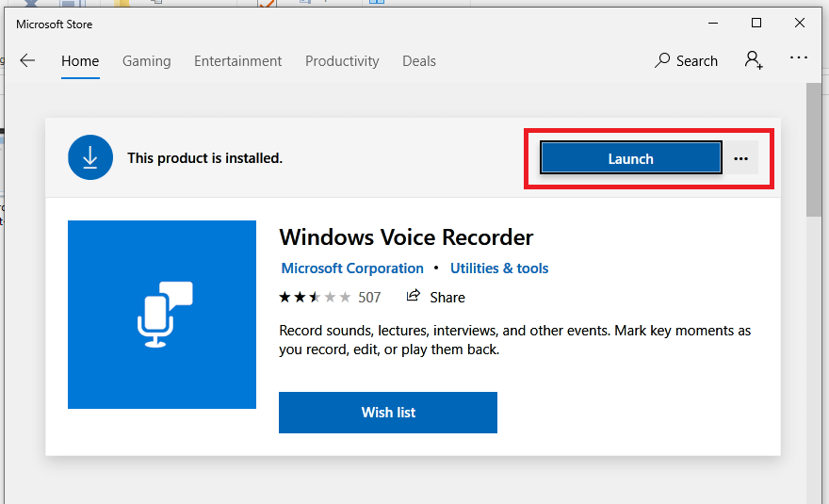829x504 pixels.
Task: Click the star rating with 507 reviews
Action: coord(330,297)
